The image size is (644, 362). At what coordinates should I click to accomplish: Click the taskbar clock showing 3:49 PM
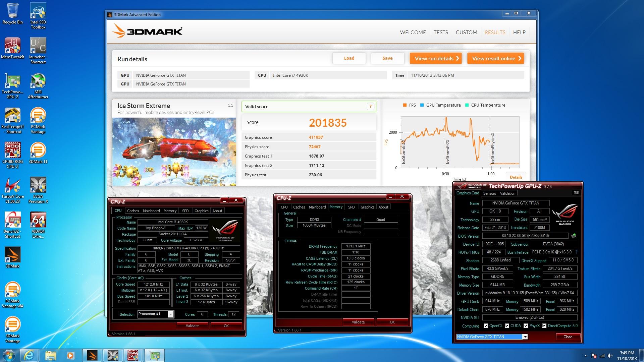click(627, 355)
